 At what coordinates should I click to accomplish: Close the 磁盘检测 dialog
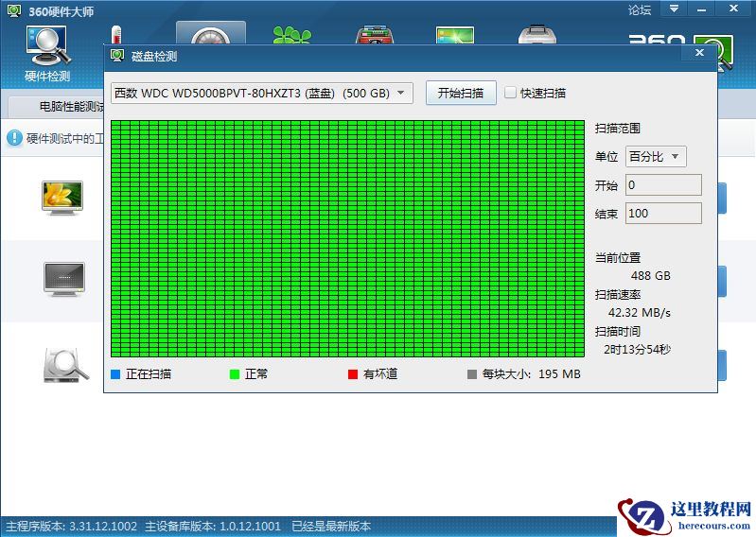click(x=699, y=53)
